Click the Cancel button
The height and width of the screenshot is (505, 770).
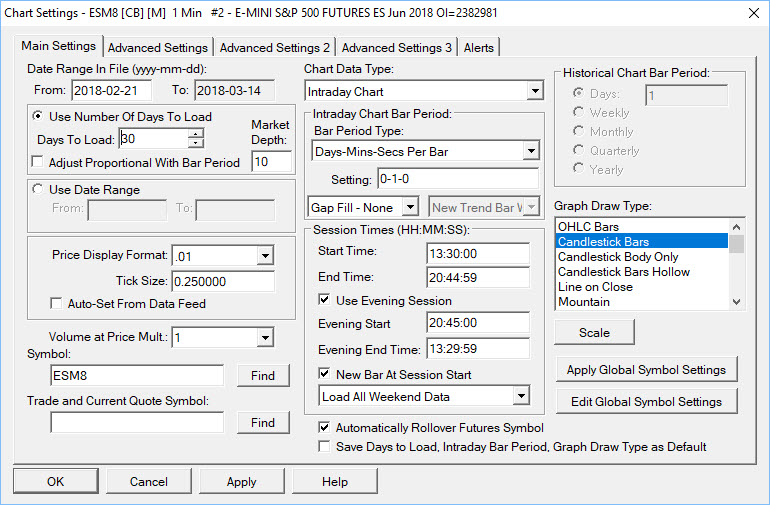click(x=149, y=481)
